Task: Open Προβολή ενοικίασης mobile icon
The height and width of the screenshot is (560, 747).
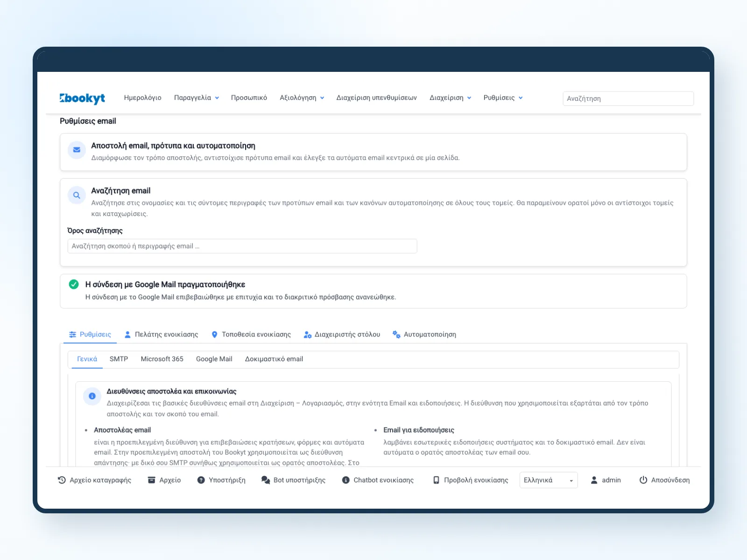Action: pyautogui.click(x=436, y=480)
